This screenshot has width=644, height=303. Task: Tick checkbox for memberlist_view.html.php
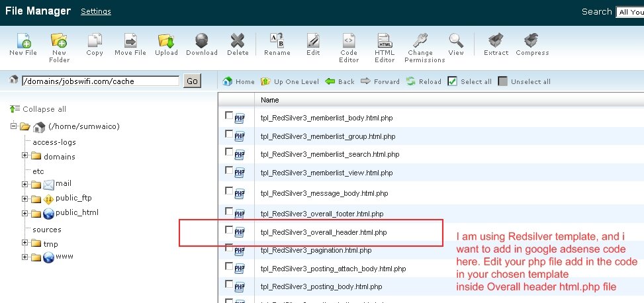[229, 170]
